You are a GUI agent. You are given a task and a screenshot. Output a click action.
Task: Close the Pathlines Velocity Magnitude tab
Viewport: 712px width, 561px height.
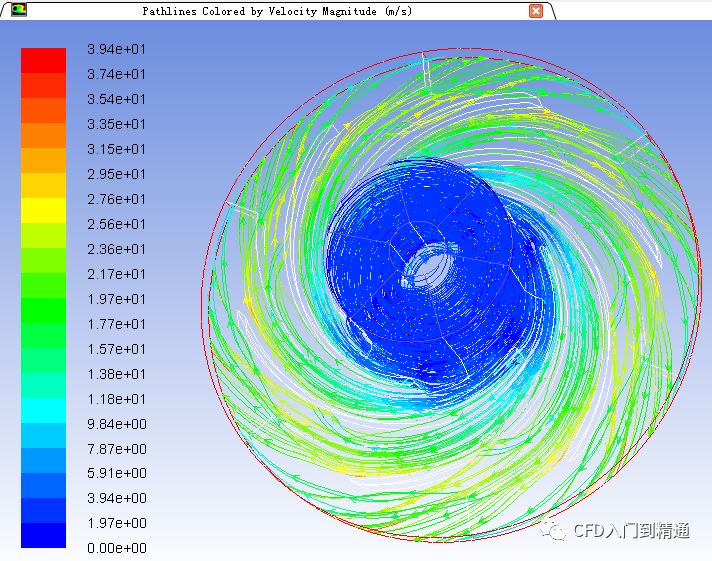(x=536, y=10)
